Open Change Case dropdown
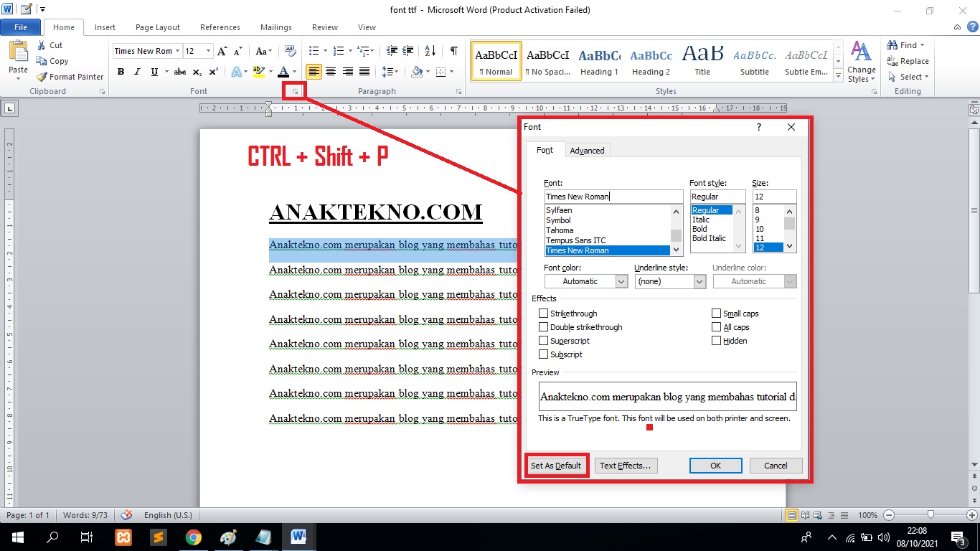Image resolution: width=980 pixels, height=551 pixels. [x=263, y=51]
